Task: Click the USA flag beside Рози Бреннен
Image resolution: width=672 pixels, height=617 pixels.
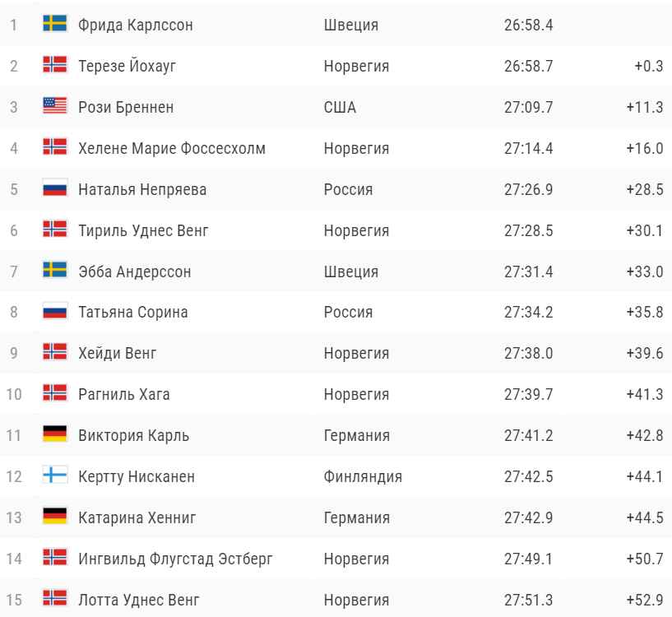Action: [x=55, y=105]
